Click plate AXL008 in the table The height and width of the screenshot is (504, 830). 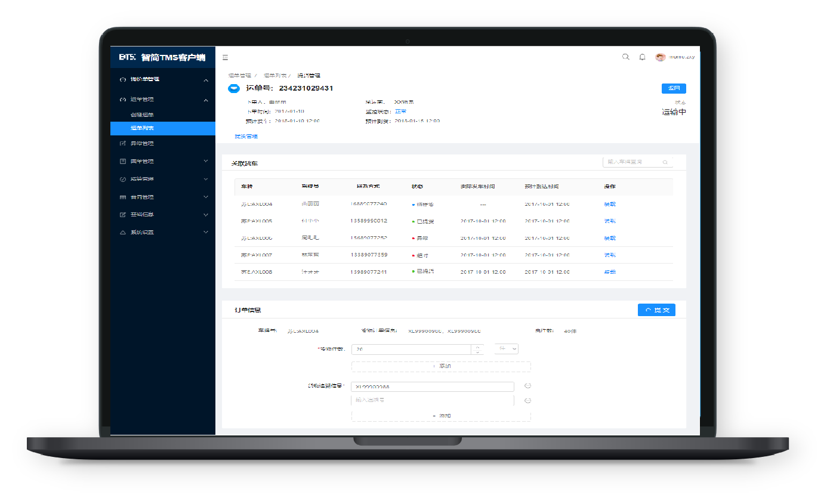(x=257, y=272)
